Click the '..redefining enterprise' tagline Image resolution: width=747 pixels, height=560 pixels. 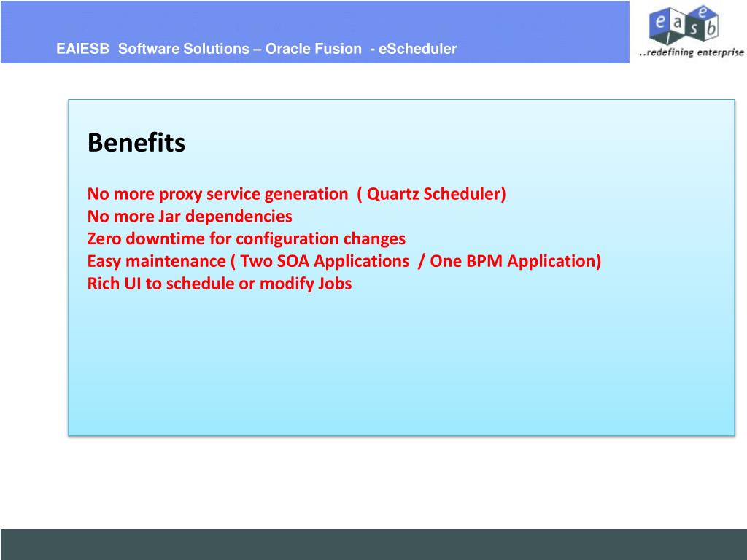[x=692, y=52]
